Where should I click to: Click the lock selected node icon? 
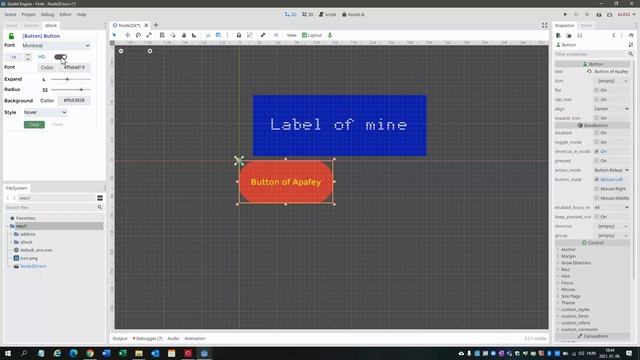coord(239,35)
